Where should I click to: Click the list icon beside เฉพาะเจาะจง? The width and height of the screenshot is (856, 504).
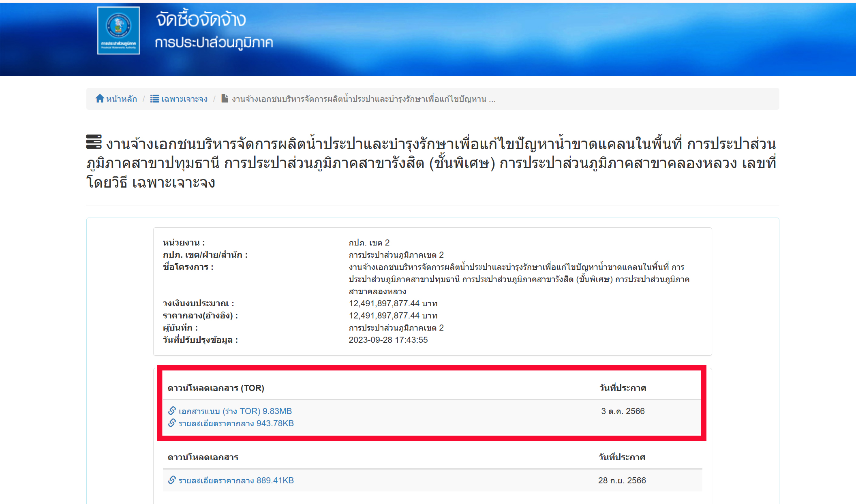[154, 98]
